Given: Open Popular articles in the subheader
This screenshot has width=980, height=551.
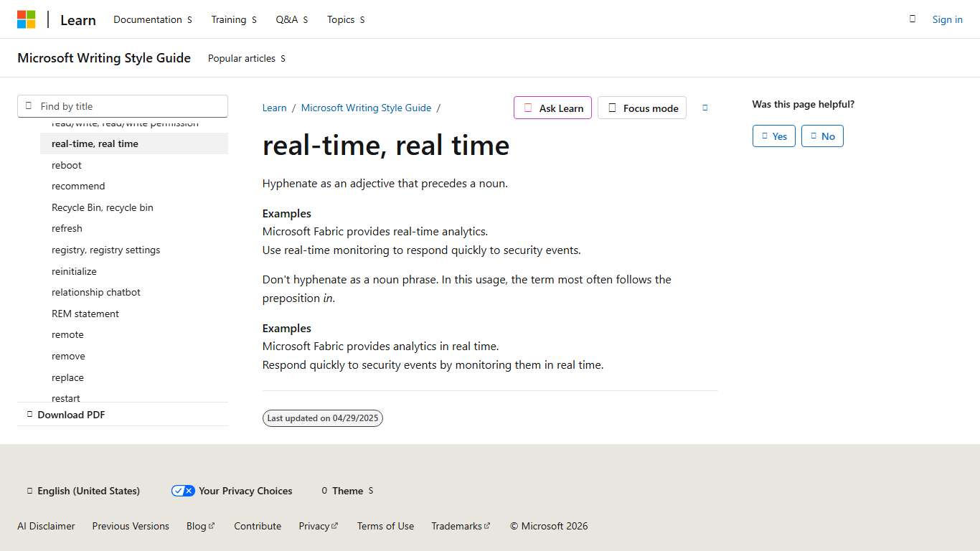Looking at the screenshot, I should point(241,58).
